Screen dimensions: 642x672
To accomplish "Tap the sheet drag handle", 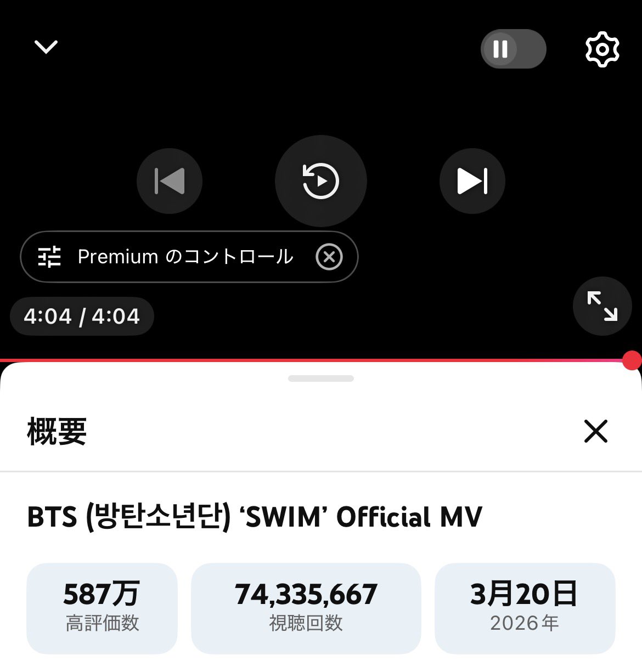I will [x=321, y=379].
